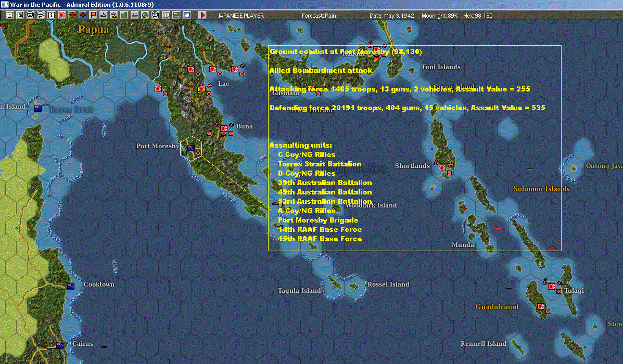Screen dimensions: 623x364
Task: Click the Guadalcanal map label
Action: [497, 306]
